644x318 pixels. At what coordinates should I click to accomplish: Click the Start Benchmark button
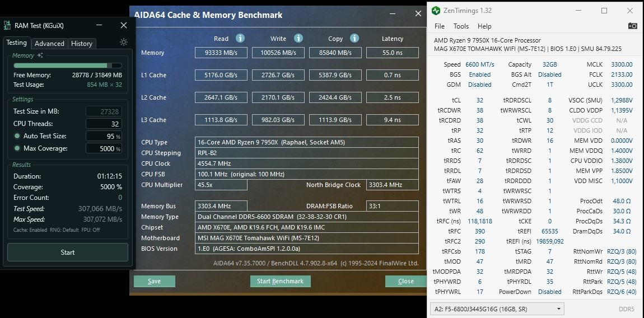pyautogui.click(x=280, y=281)
